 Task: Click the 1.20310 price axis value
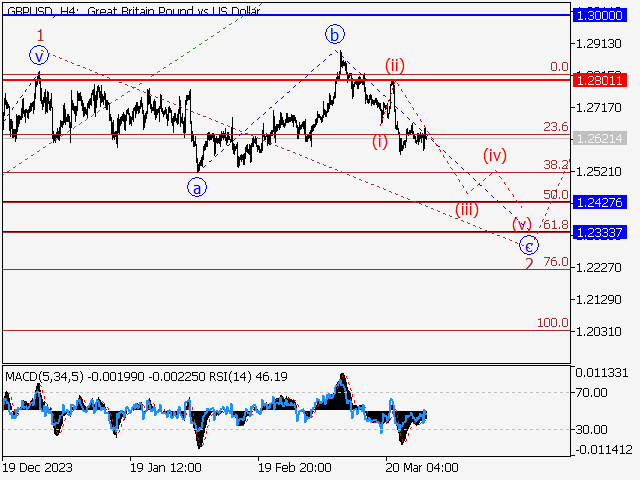tap(598, 331)
